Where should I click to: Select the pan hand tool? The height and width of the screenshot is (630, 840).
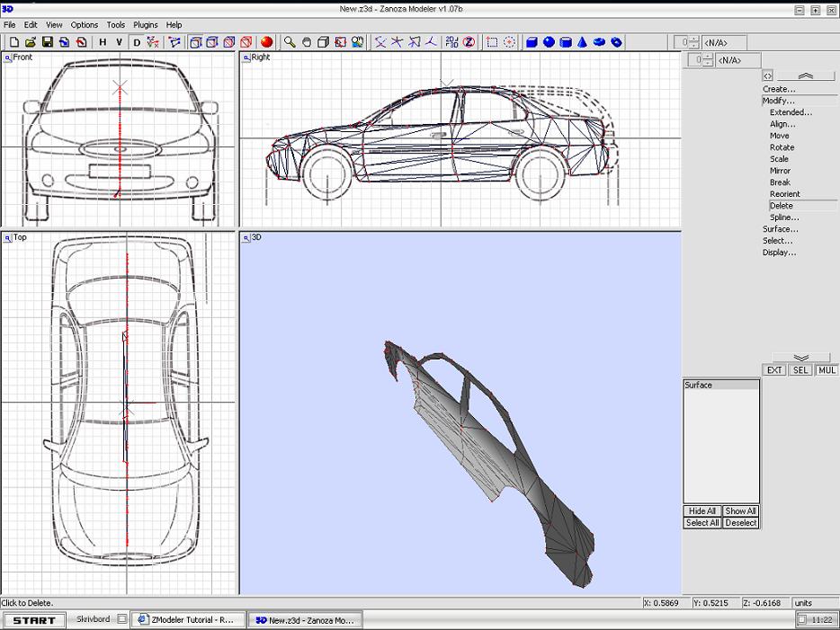[307, 42]
